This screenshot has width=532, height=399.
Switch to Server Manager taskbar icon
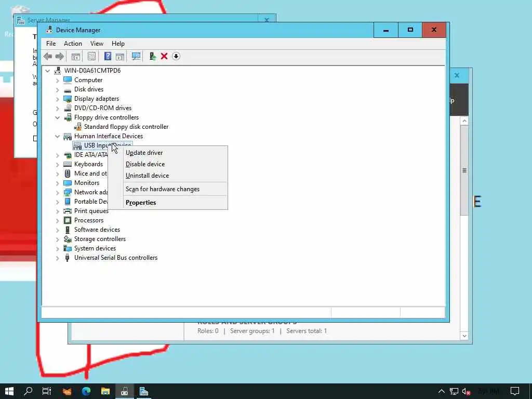coord(144,391)
